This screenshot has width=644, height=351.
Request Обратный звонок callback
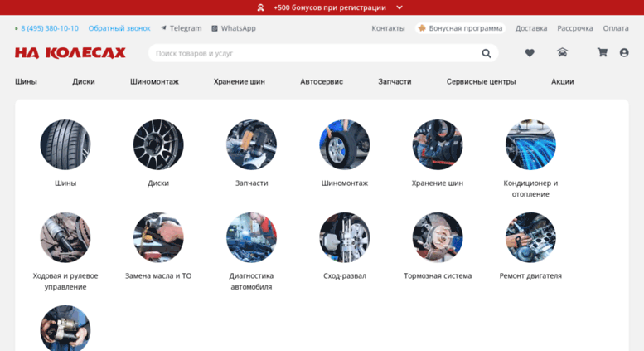point(119,28)
